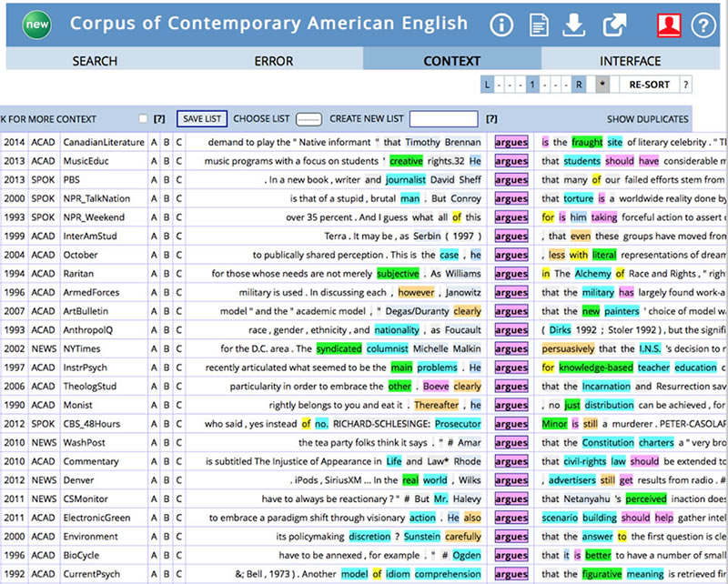
Task: Click the download arrow icon in header
Action: 574,25
